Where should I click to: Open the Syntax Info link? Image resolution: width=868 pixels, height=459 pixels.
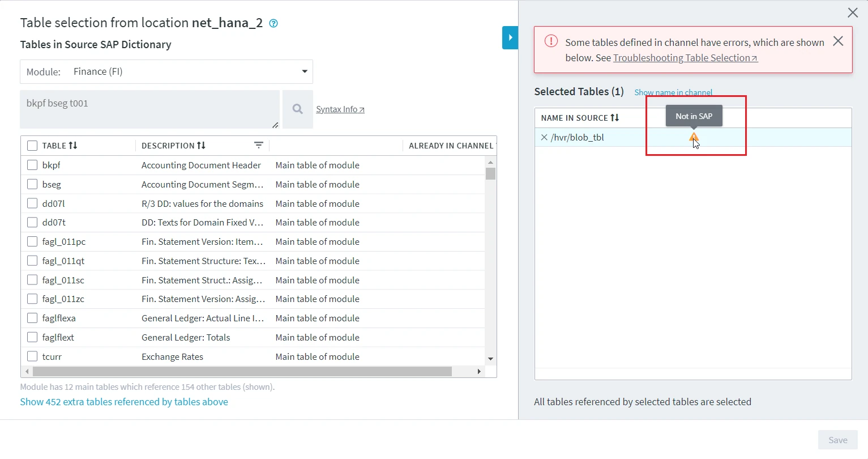[340, 109]
